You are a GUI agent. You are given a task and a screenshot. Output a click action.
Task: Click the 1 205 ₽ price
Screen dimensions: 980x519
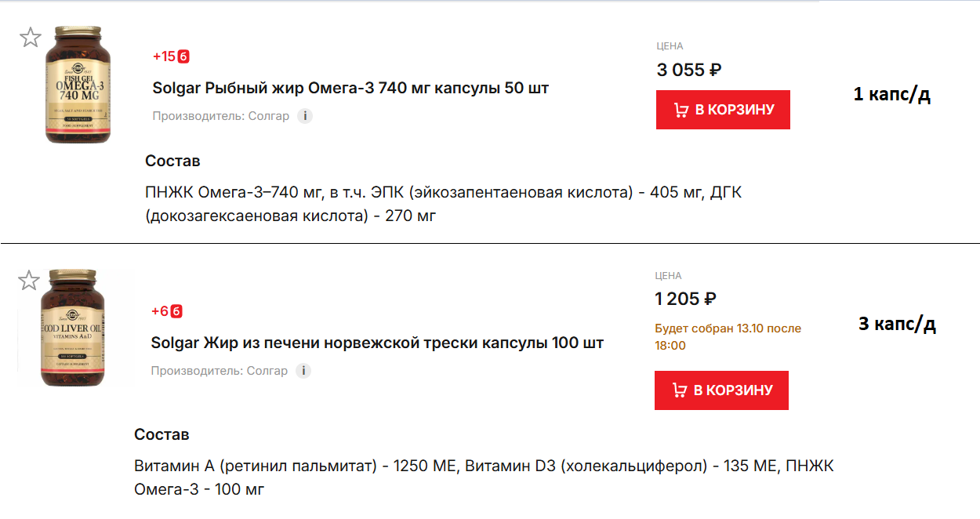click(685, 299)
